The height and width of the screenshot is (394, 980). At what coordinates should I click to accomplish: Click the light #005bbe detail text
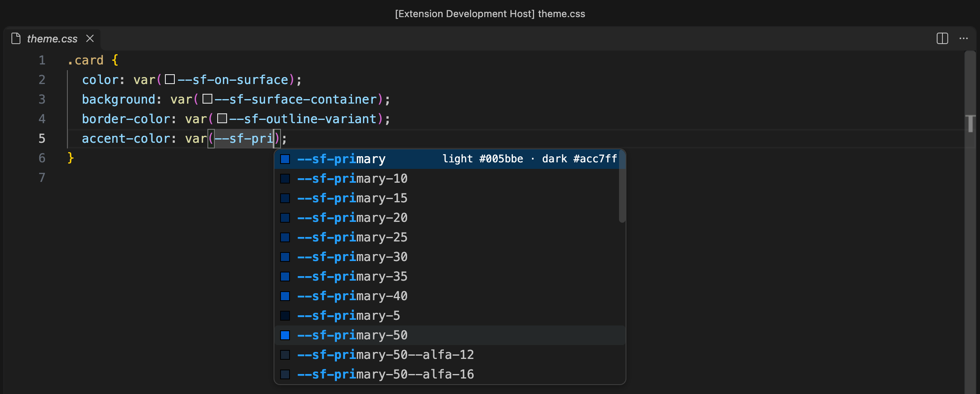coord(483,159)
